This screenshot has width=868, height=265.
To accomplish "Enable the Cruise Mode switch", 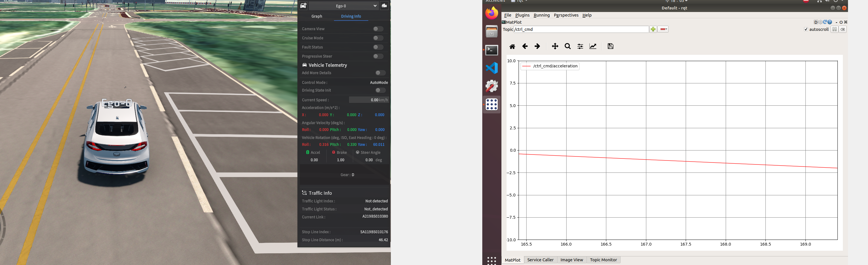I will (x=378, y=38).
